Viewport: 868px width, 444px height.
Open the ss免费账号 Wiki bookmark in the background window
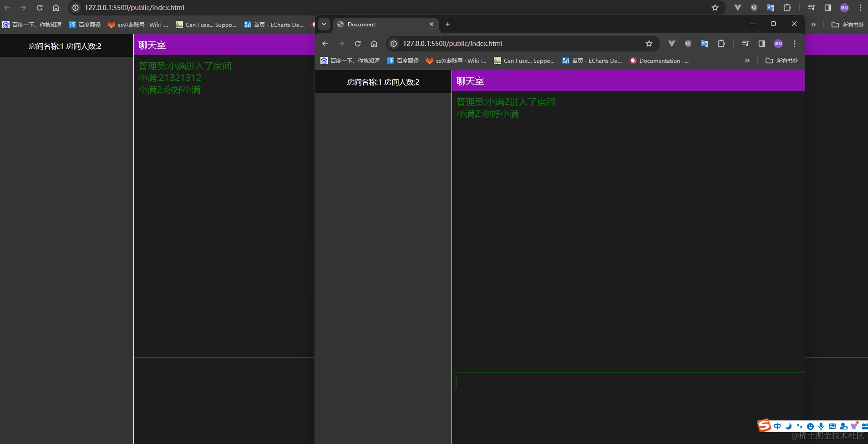138,25
